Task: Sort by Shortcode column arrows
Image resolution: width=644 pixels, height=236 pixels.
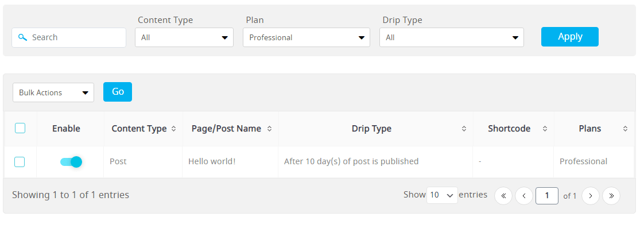Action: pyautogui.click(x=545, y=129)
